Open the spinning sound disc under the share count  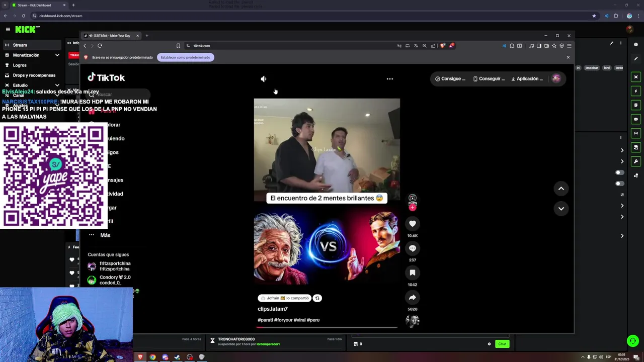(x=412, y=321)
